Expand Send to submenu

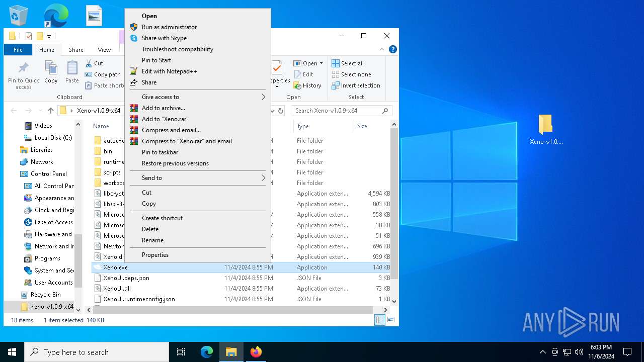point(198,178)
